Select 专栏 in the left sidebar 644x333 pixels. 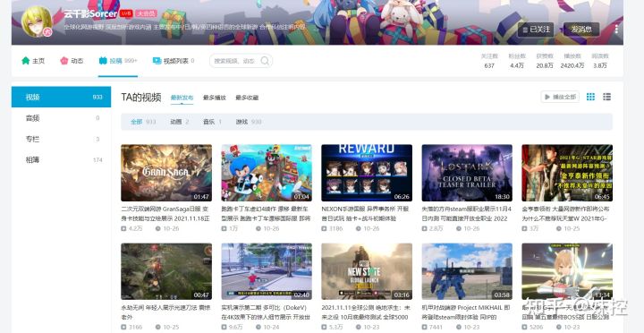coord(61,139)
